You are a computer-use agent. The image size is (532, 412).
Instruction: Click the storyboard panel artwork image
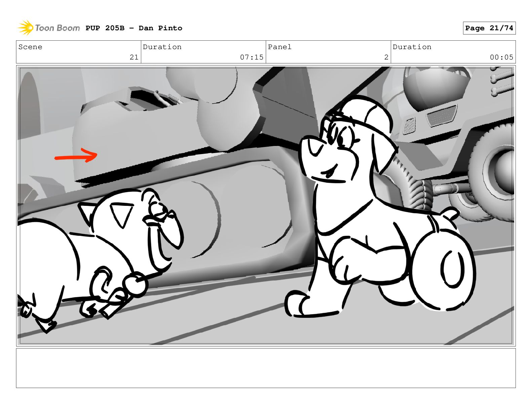click(266, 206)
